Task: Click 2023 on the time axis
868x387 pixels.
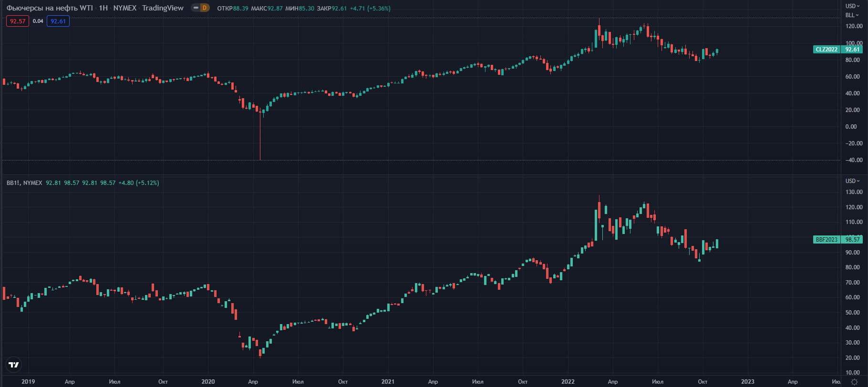Action: coord(747,381)
